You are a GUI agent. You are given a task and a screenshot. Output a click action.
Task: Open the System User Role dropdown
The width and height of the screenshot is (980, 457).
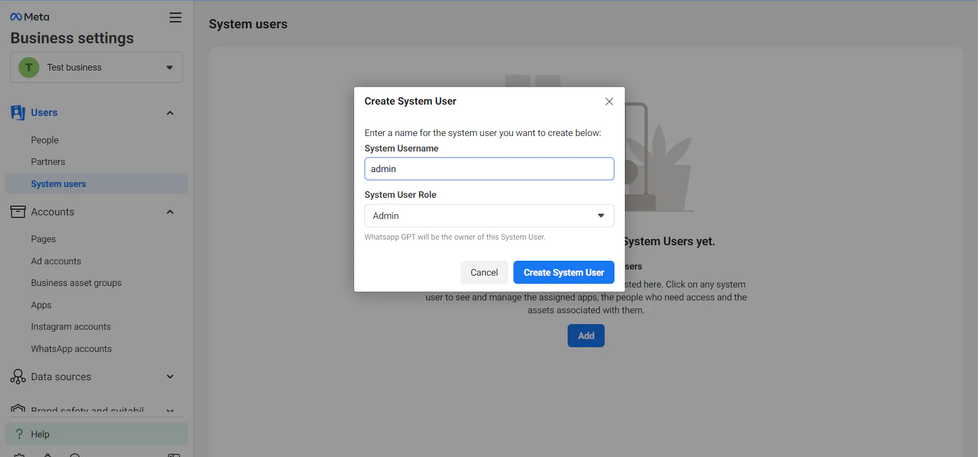coord(489,216)
